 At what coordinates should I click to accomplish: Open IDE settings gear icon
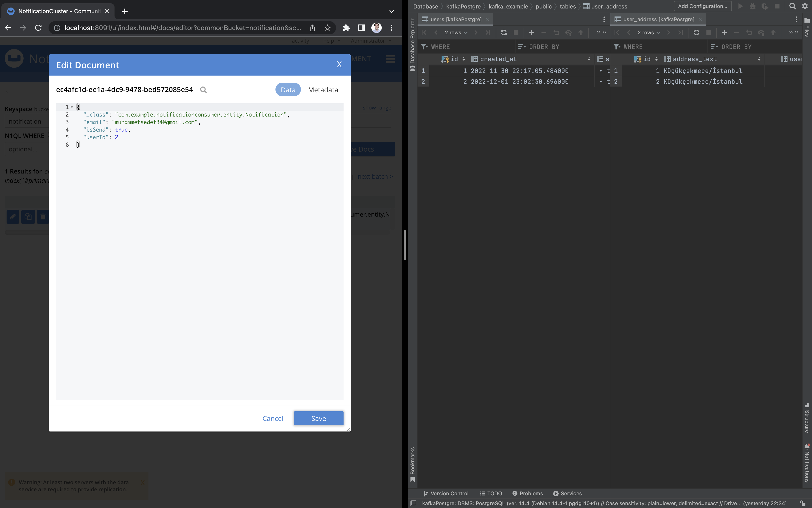(x=805, y=6)
